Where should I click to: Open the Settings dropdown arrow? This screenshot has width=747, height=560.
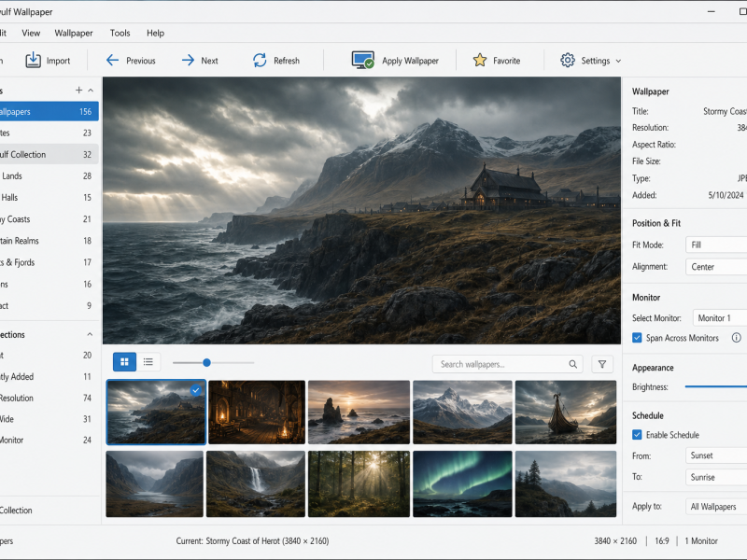point(618,61)
